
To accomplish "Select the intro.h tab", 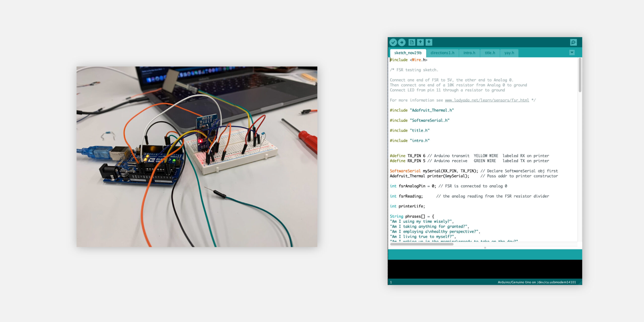I will point(469,53).
